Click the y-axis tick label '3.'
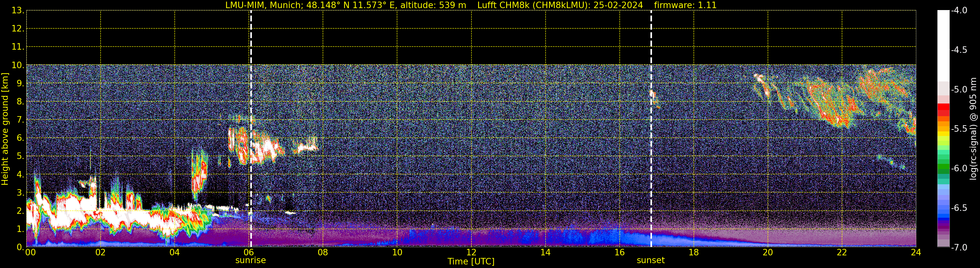Viewport: 980px width, 268px height. point(20,193)
